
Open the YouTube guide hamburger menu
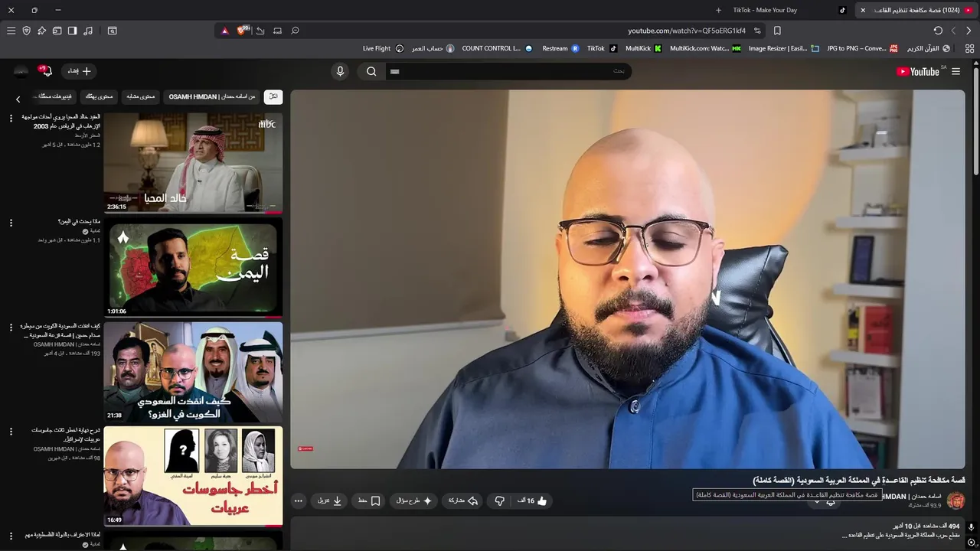click(x=955, y=71)
